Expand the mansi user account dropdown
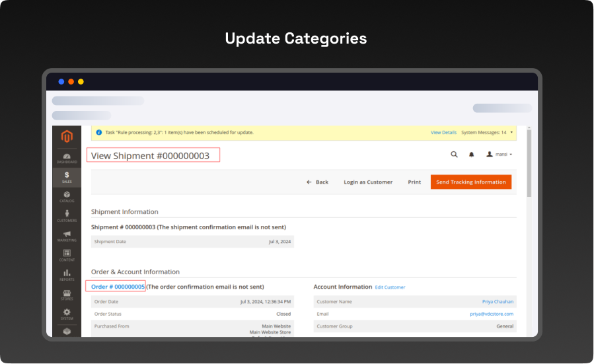Screen dimensions: 594x364 [x=500, y=154]
